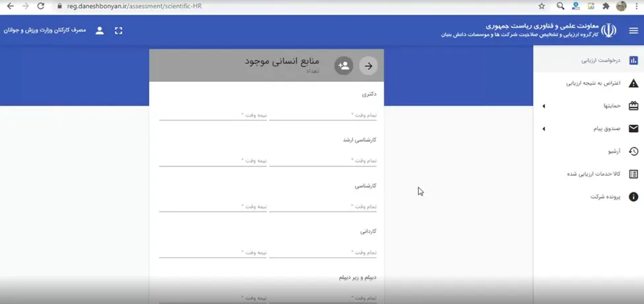Click the Iran emblem logo in header

[609, 30]
